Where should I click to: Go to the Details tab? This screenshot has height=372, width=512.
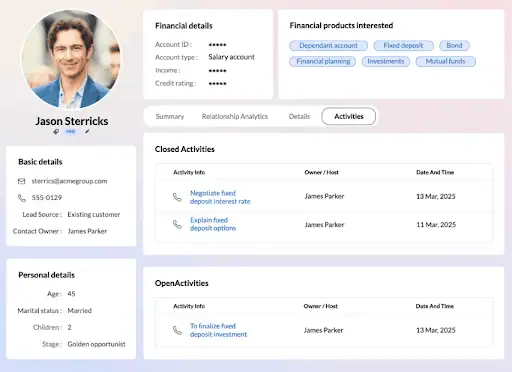point(299,116)
